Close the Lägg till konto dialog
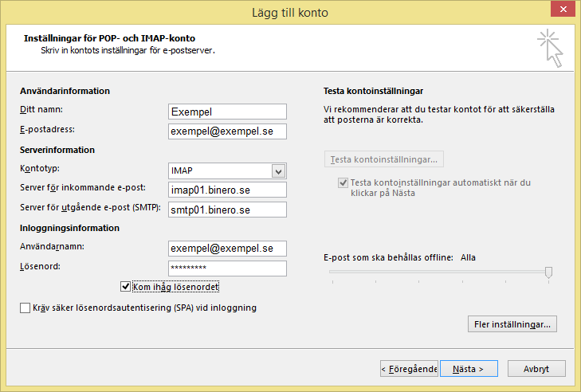The width and height of the screenshot is (581, 392). 563,10
